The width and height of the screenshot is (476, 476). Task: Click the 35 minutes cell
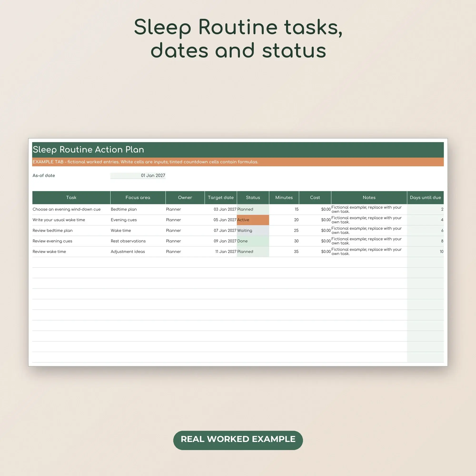284,252
